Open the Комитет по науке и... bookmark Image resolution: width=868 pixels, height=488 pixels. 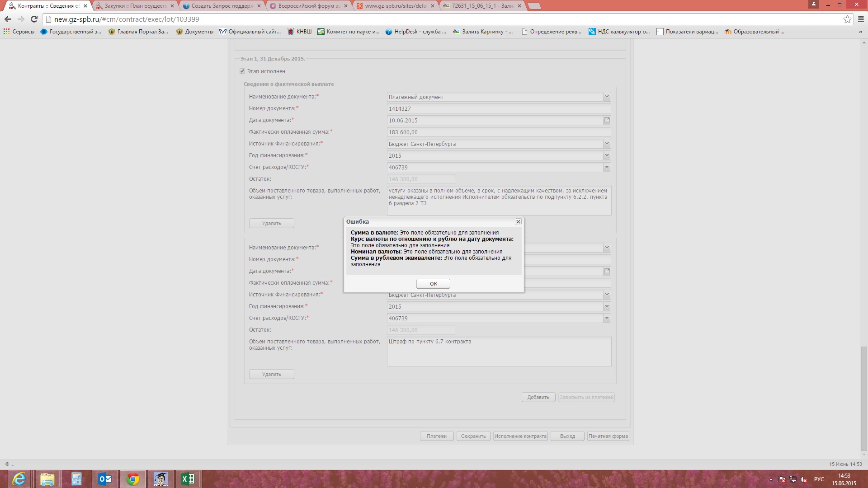click(x=349, y=32)
